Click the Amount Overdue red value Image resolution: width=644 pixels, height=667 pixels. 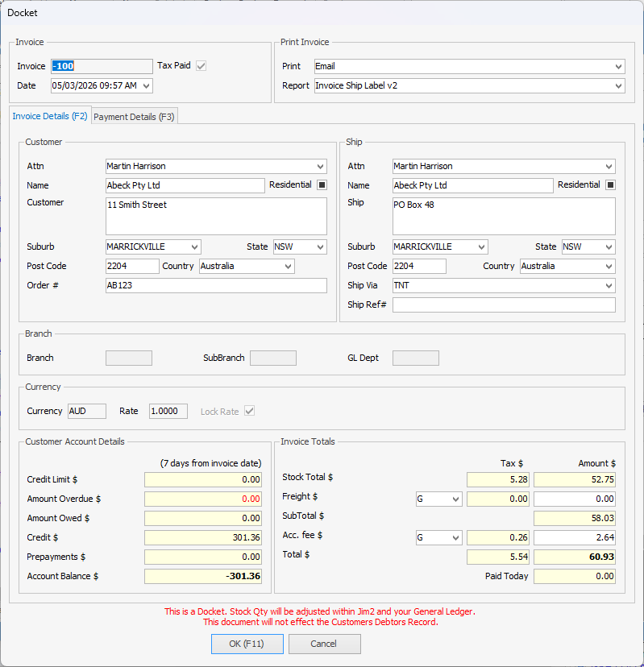point(203,499)
